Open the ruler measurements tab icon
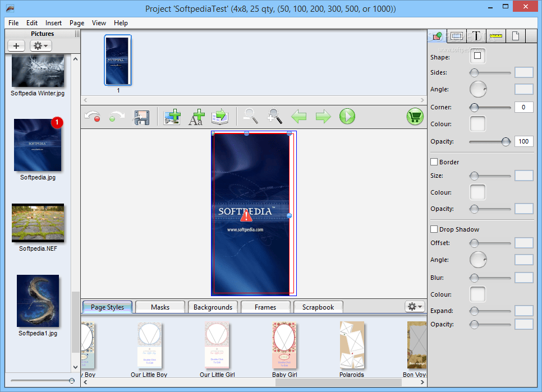Viewport: 542px width, 392px height. 495,36
